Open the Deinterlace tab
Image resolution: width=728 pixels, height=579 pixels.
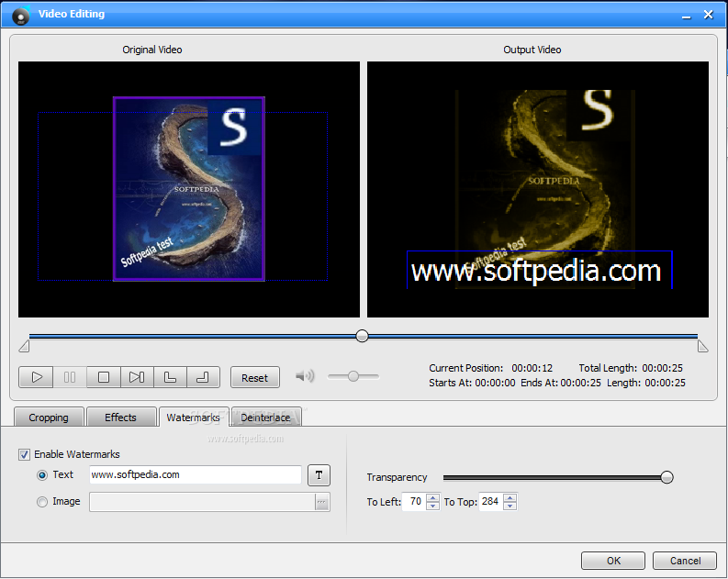click(x=265, y=418)
